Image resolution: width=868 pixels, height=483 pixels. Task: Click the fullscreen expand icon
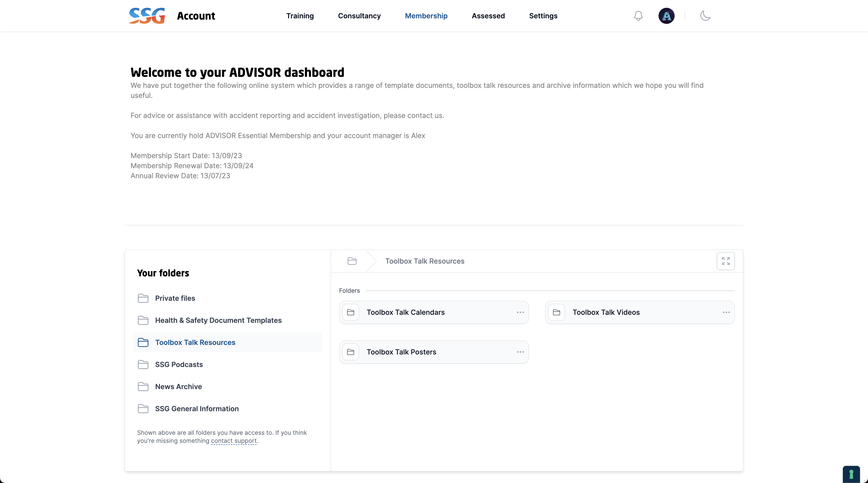(726, 261)
